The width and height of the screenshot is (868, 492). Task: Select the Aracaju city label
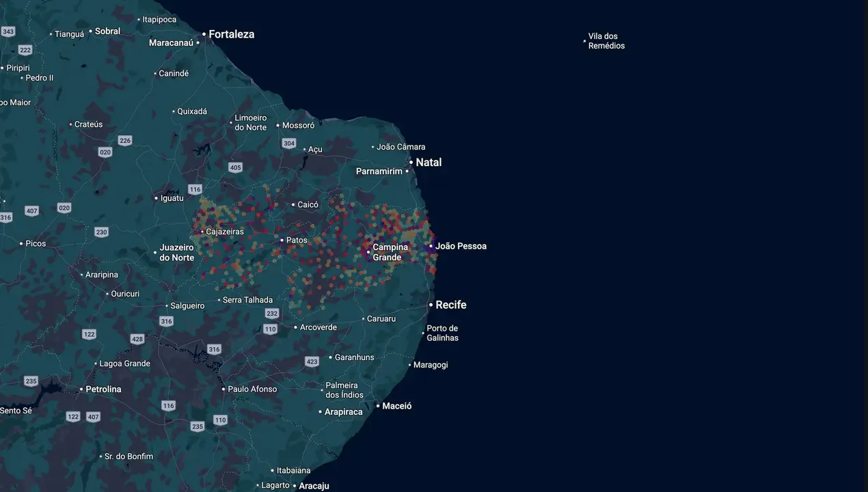[314, 487]
